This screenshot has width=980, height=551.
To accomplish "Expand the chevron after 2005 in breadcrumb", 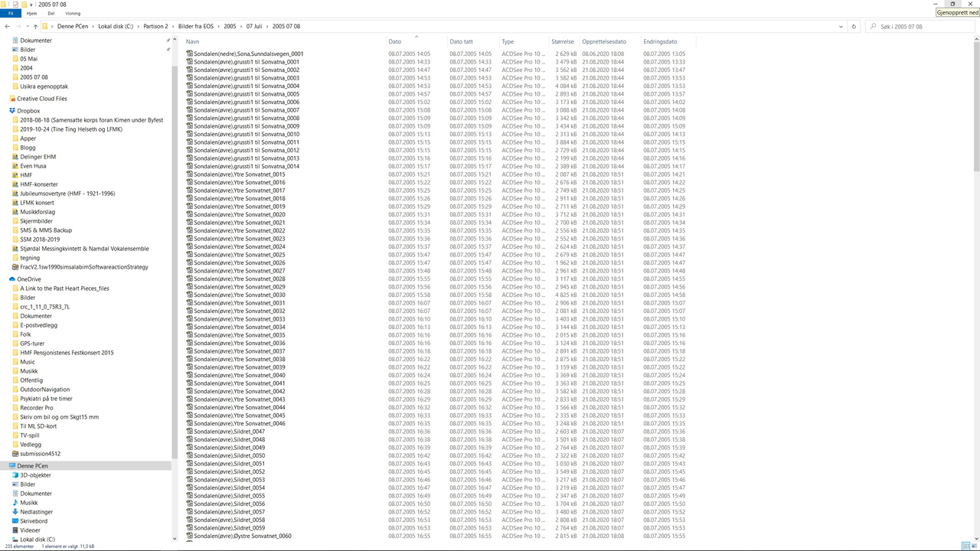I will 241,26.
